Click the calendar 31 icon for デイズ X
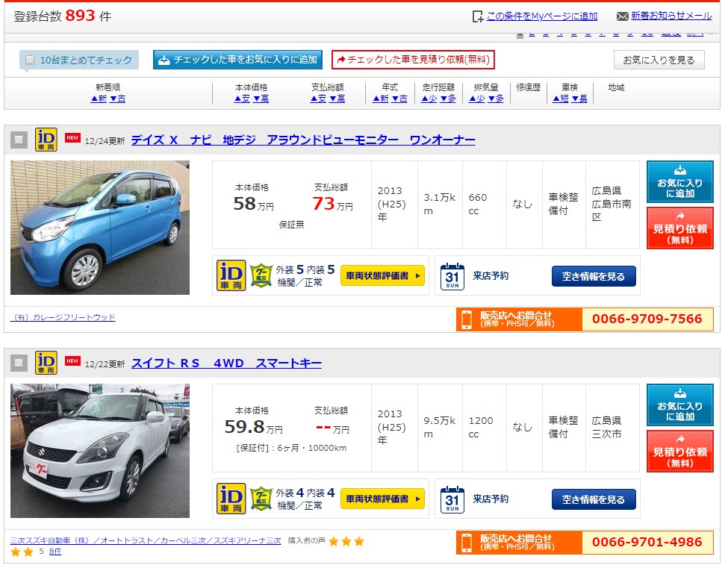The image size is (728, 568). click(452, 276)
